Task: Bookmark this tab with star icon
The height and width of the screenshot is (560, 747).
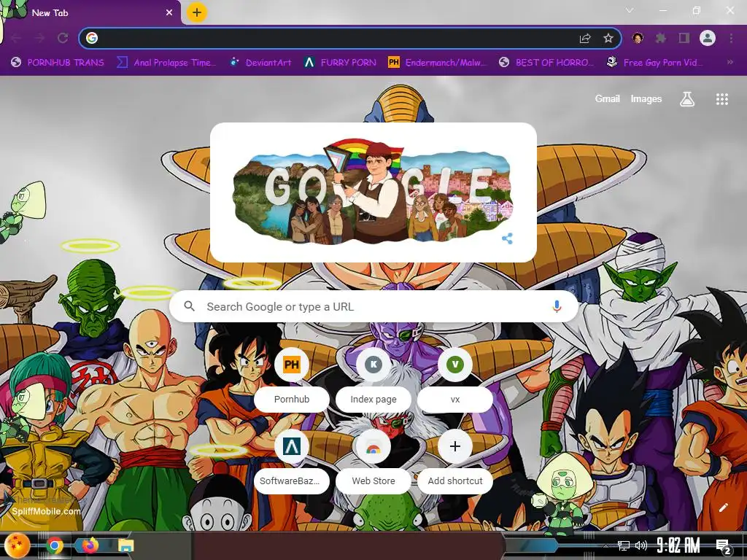Action: pyautogui.click(x=608, y=38)
